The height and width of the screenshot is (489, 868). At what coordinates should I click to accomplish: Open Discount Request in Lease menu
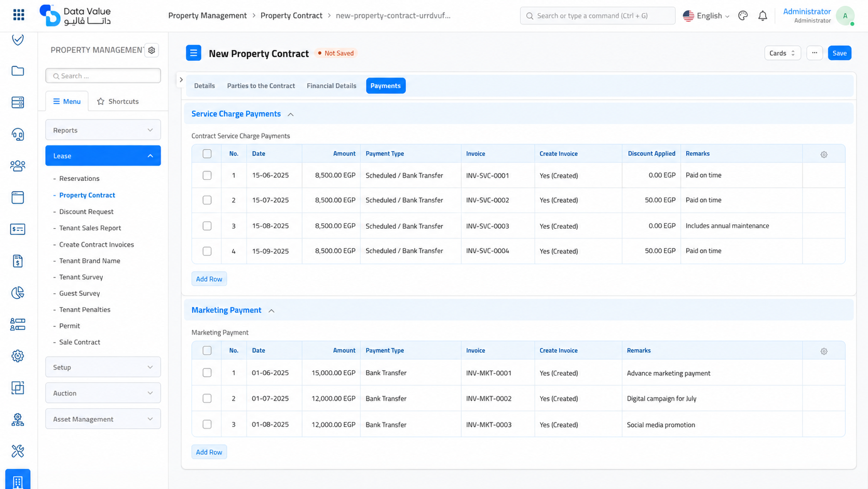coord(86,212)
